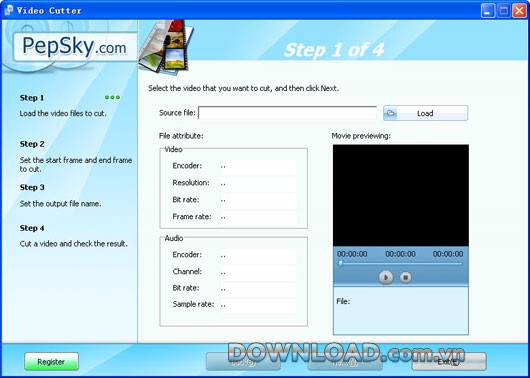
Task: Click the 'Movie previewing:' label
Action: tap(361, 136)
